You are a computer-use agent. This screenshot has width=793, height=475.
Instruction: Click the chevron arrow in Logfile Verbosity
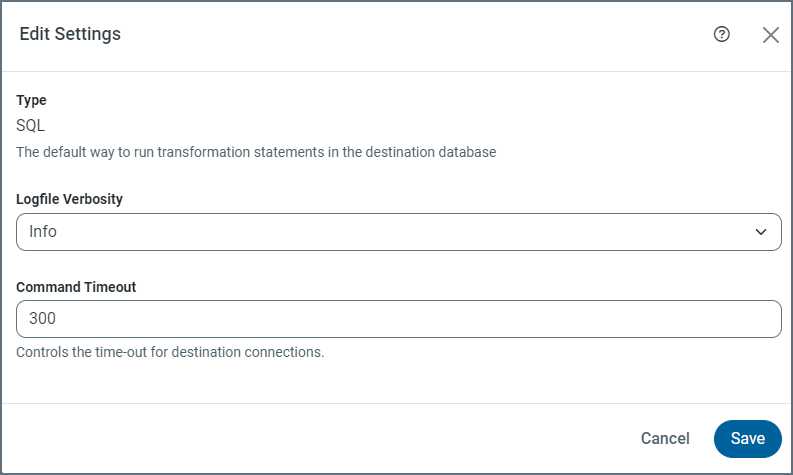(x=761, y=232)
